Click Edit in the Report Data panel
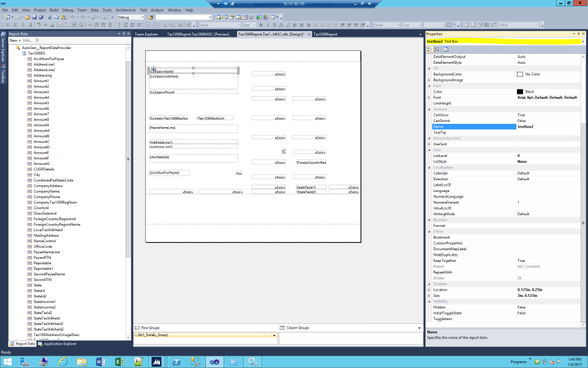Image resolution: width=588 pixels, height=368 pixels. (x=29, y=40)
